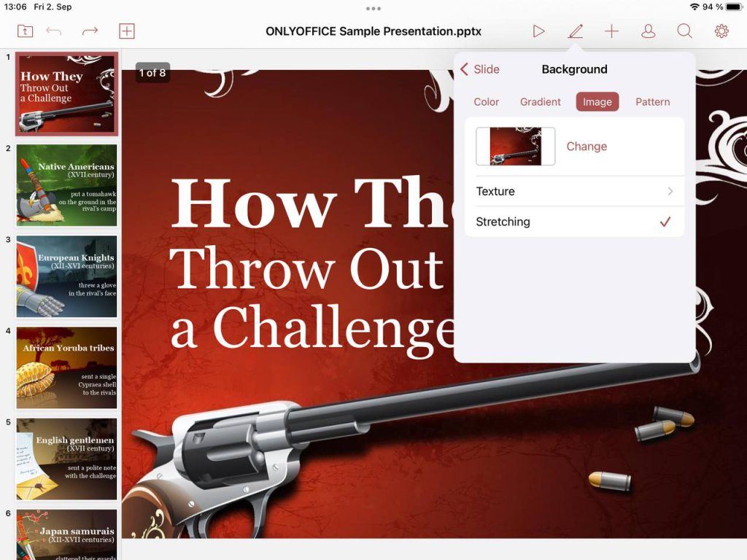747x560 pixels.
Task: Open settings gear icon
Action: tap(721, 31)
